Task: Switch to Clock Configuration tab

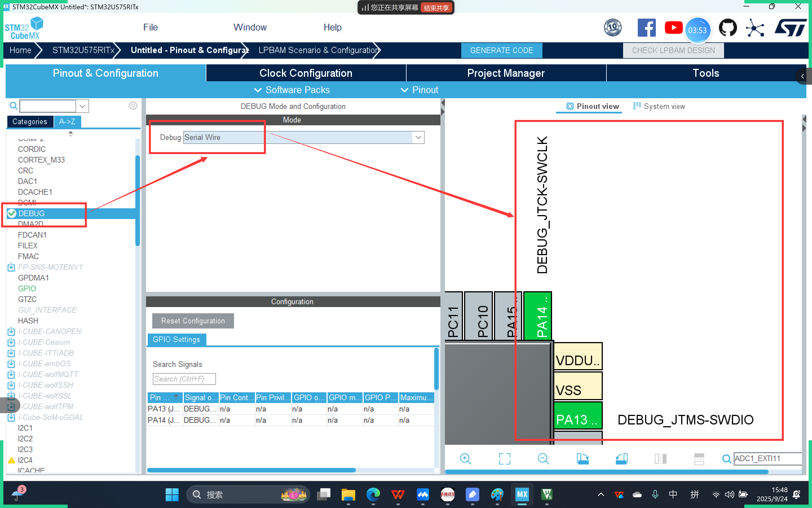Action: point(306,73)
